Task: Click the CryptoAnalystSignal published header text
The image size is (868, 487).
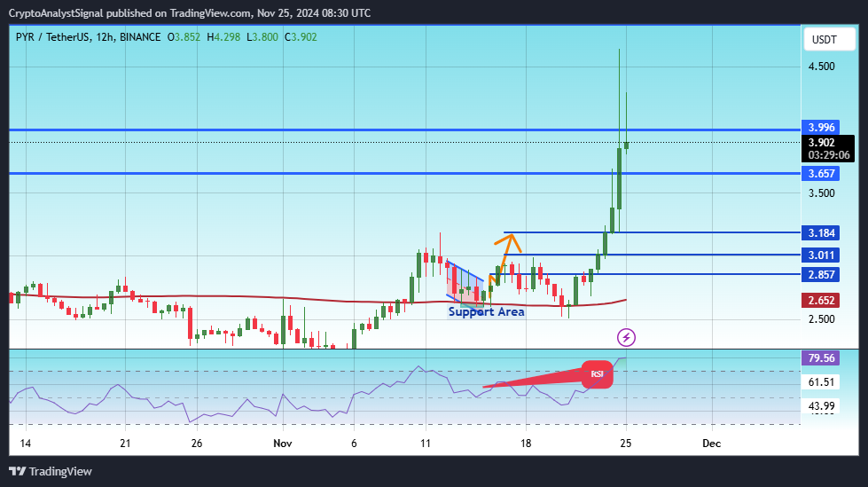Action: click(190, 12)
